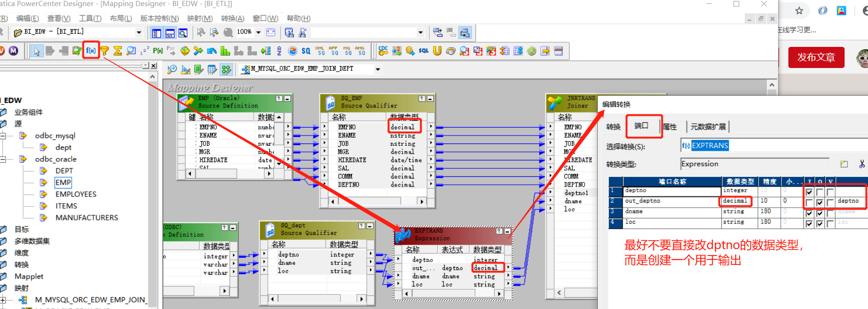Click the browser bookmark star icon
The height and width of the screenshot is (309, 868).
(799, 10)
